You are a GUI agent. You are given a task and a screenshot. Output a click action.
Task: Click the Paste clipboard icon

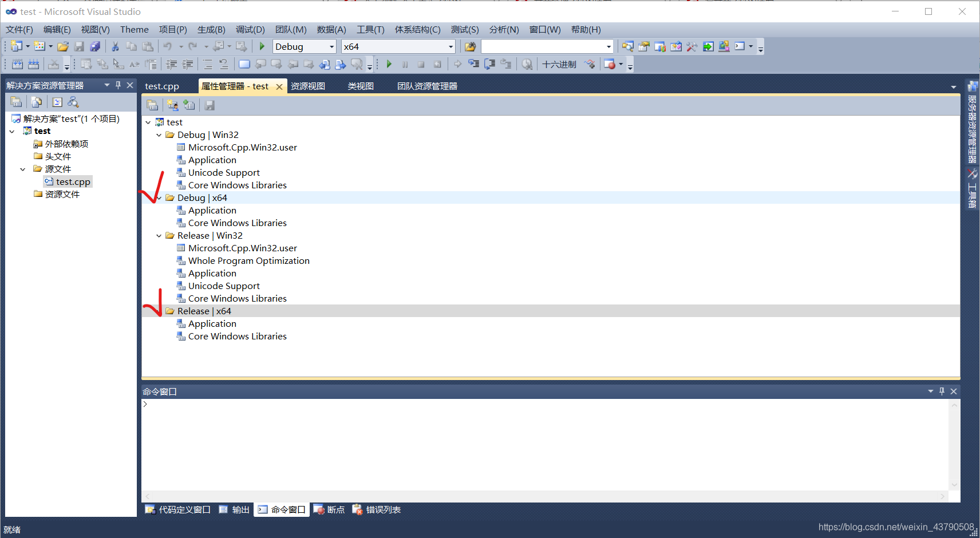click(x=148, y=46)
